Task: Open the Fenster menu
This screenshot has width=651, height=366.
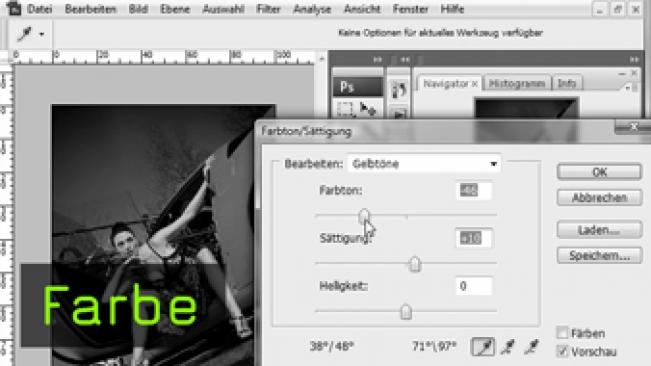Action: (x=410, y=9)
